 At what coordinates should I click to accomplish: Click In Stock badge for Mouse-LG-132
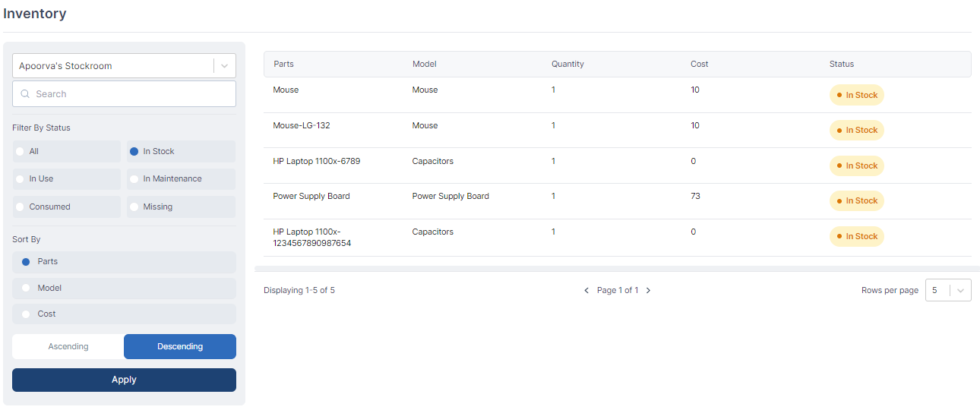(857, 131)
